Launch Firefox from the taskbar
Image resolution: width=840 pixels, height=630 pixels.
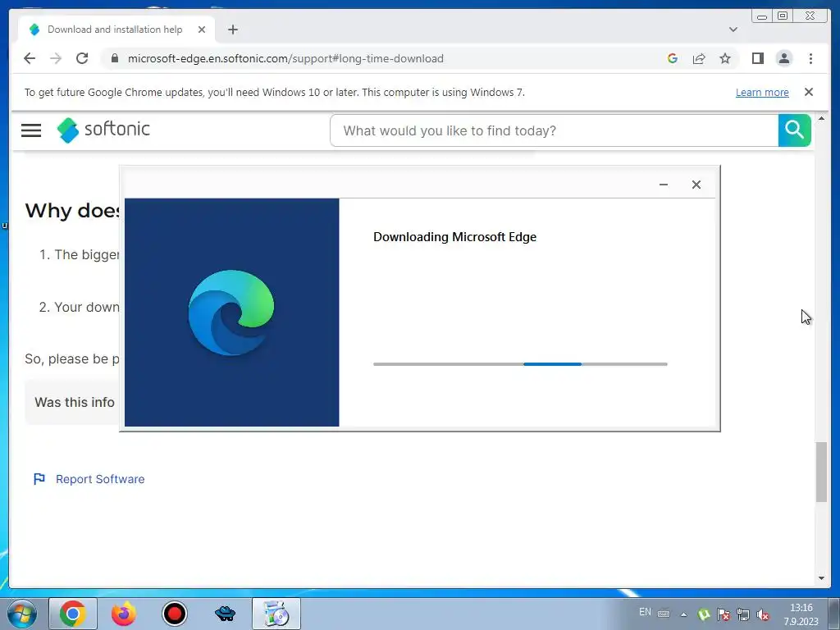click(124, 614)
